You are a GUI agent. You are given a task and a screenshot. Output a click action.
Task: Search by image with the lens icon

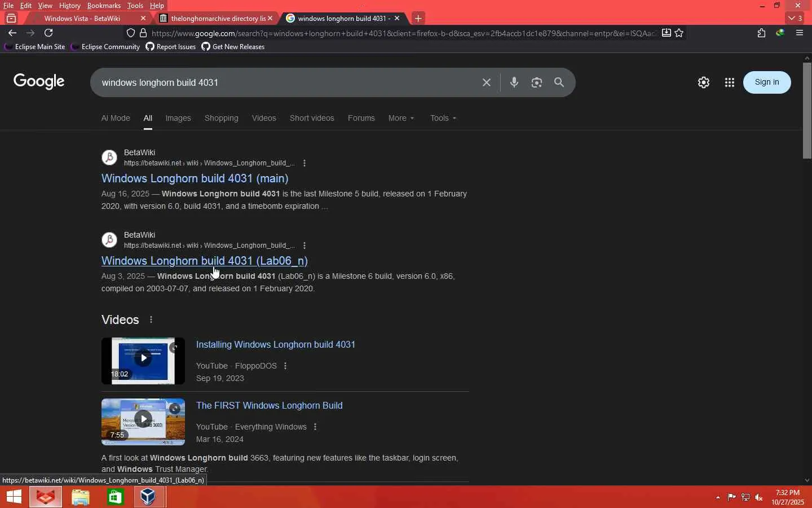537,82
